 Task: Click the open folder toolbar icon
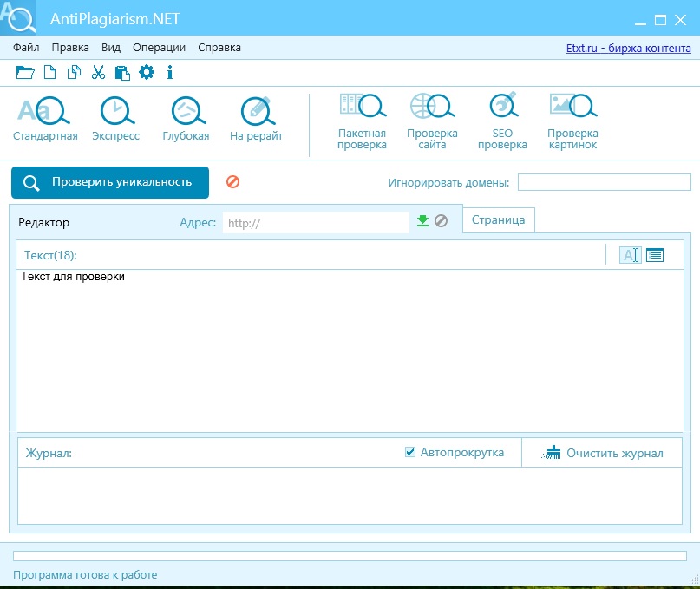[25, 72]
